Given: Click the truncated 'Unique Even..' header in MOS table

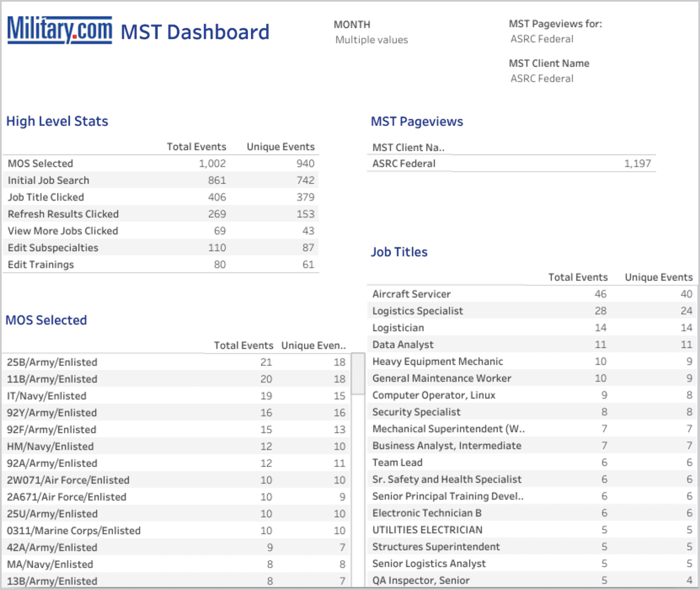Looking at the screenshot, I should click(313, 345).
